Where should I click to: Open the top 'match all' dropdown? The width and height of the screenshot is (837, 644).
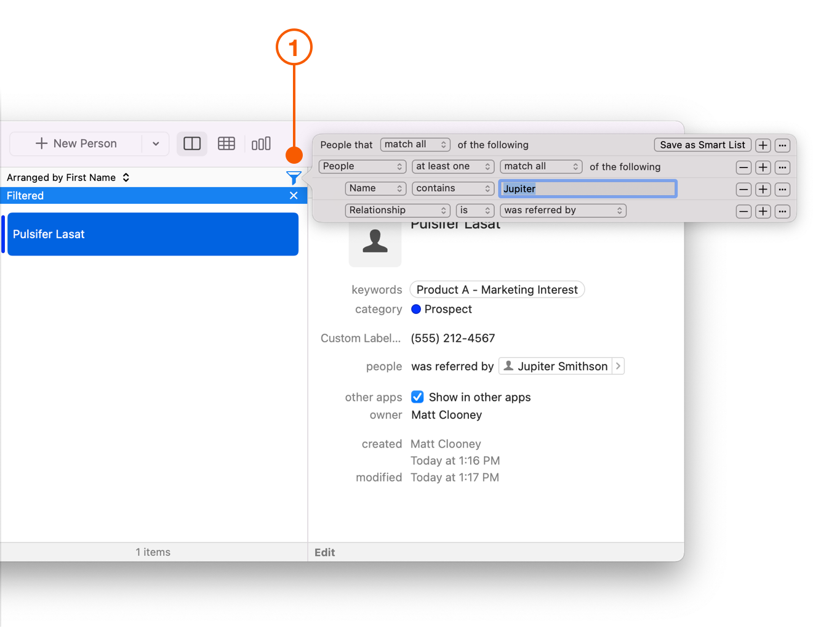click(415, 145)
